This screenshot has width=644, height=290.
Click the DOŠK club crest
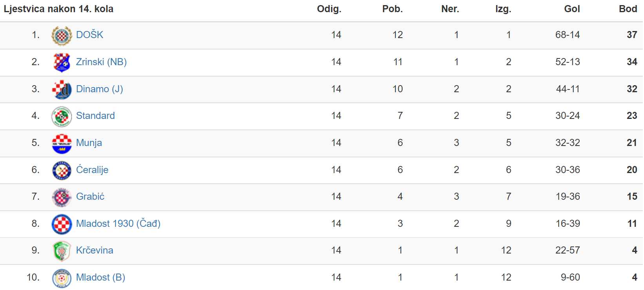click(62, 36)
